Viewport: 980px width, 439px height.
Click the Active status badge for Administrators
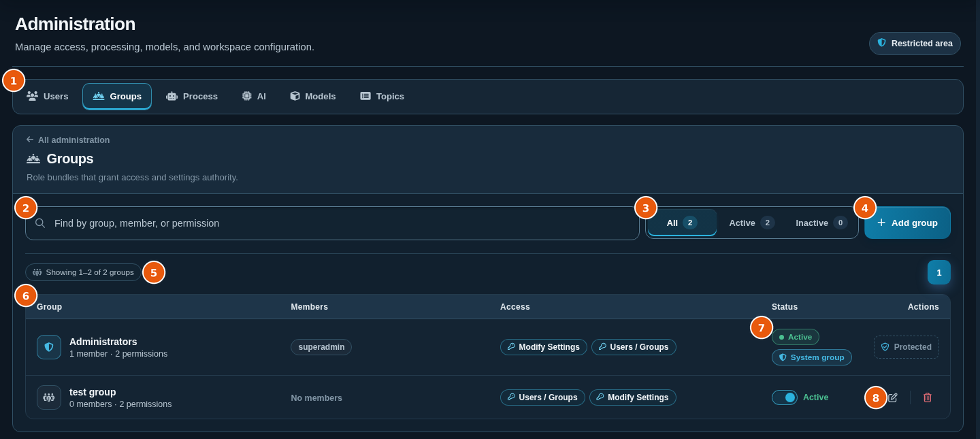(x=796, y=337)
